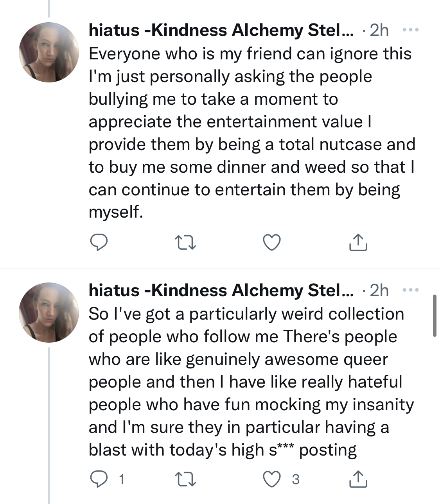
Task: Open the tweet text about 'entertainment value'
Action: [252, 132]
